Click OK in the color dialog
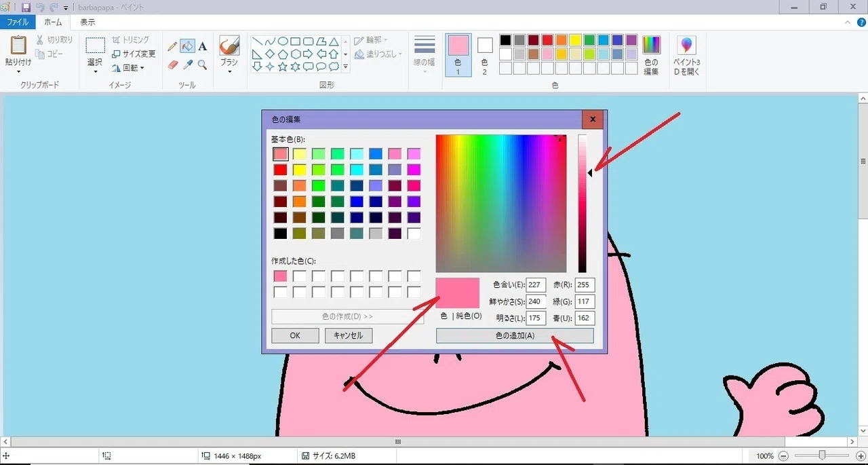Viewport: 868px width, 465px height. (x=295, y=335)
